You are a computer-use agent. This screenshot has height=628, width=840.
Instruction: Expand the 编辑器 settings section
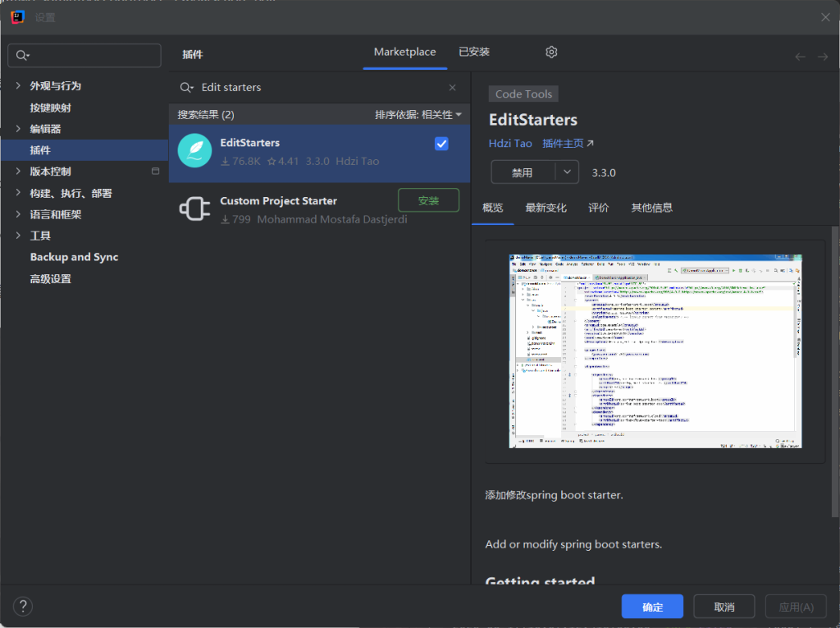[x=18, y=129]
